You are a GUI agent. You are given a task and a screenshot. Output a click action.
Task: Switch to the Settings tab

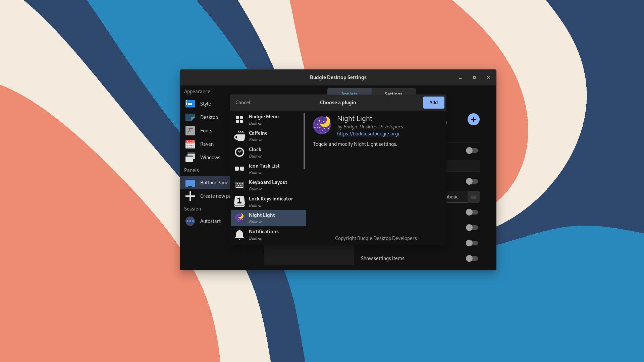click(394, 94)
